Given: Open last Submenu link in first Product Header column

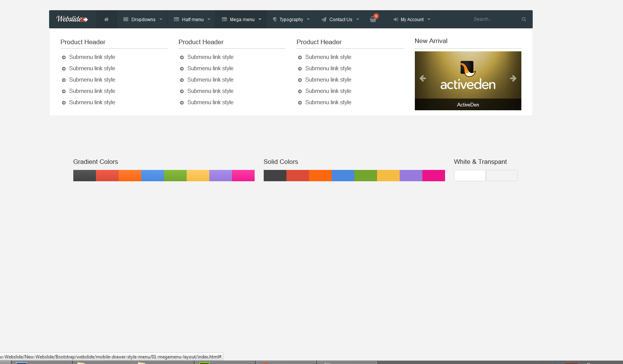Looking at the screenshot, I should pyautogui.click(x=92, y=102).
